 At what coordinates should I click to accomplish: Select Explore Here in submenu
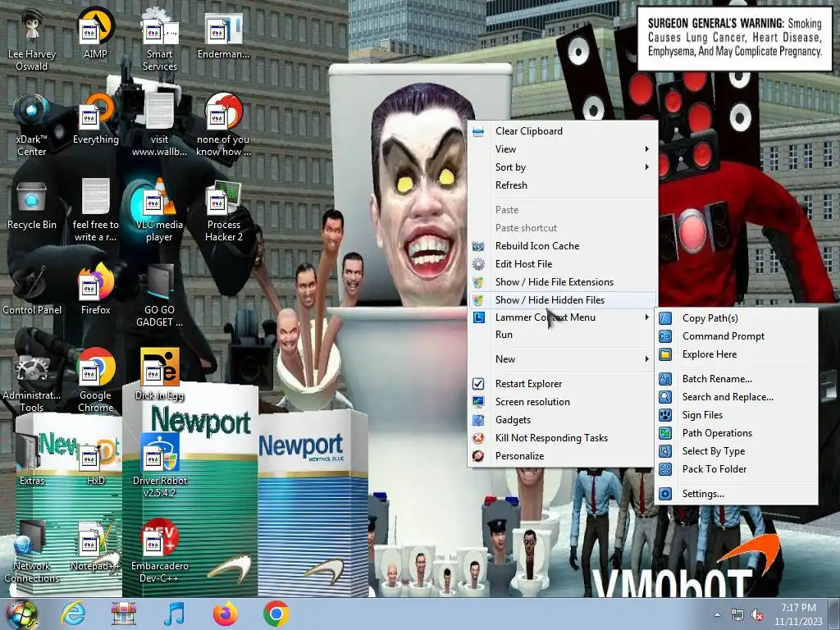[x=737, y=354]
